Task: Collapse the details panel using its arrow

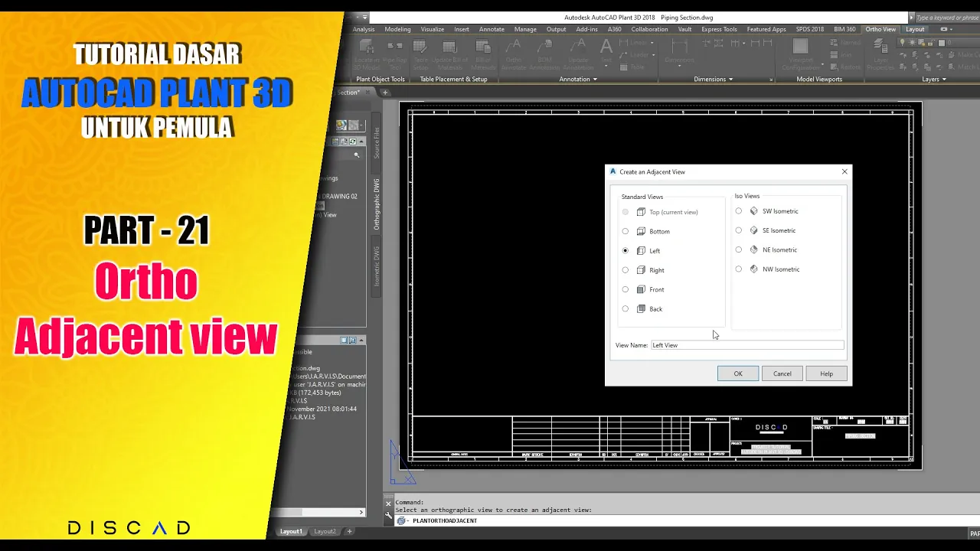Action: 362,340
